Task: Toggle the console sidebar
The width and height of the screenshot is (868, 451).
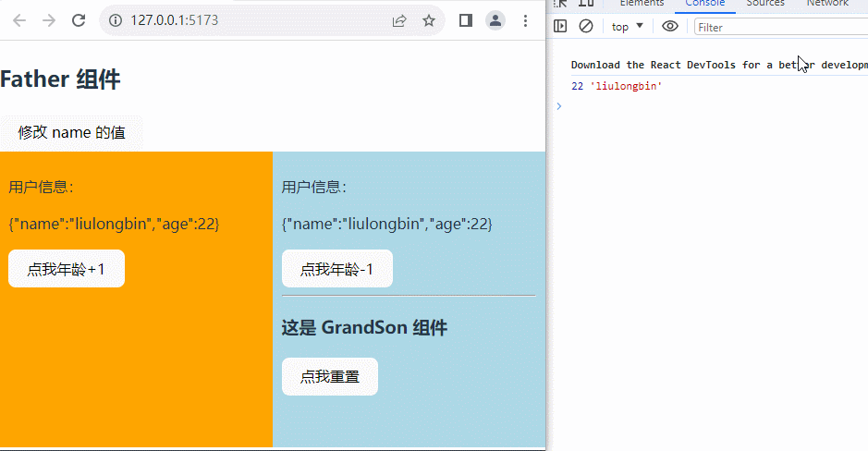Action: 560,27
